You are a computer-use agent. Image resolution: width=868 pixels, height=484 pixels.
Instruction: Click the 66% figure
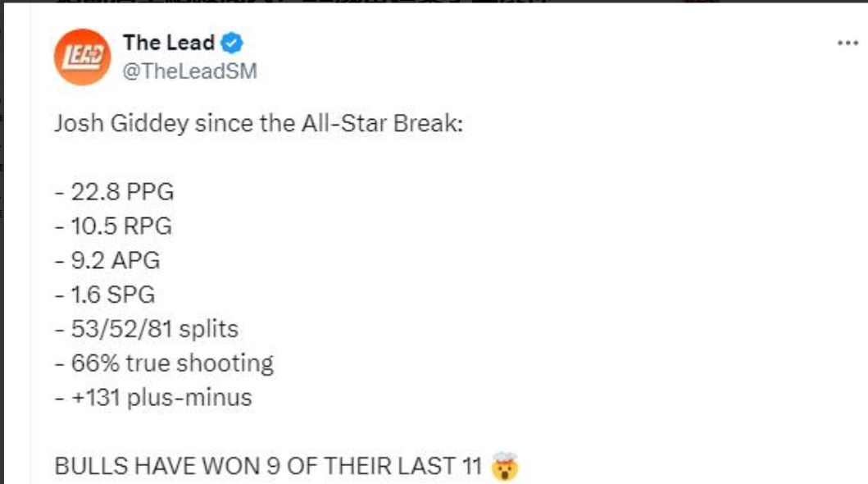click(x=93, y=363)
